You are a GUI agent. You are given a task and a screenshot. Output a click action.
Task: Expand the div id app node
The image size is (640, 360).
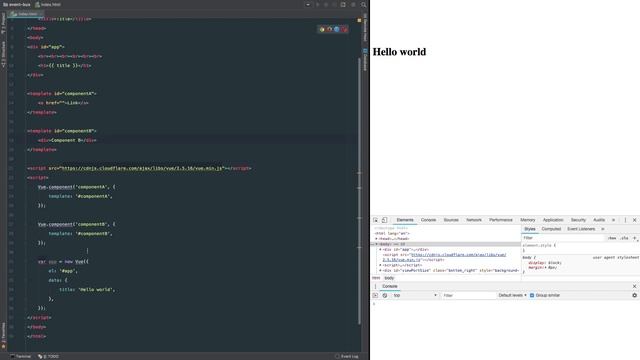click(x=380, y=249)
